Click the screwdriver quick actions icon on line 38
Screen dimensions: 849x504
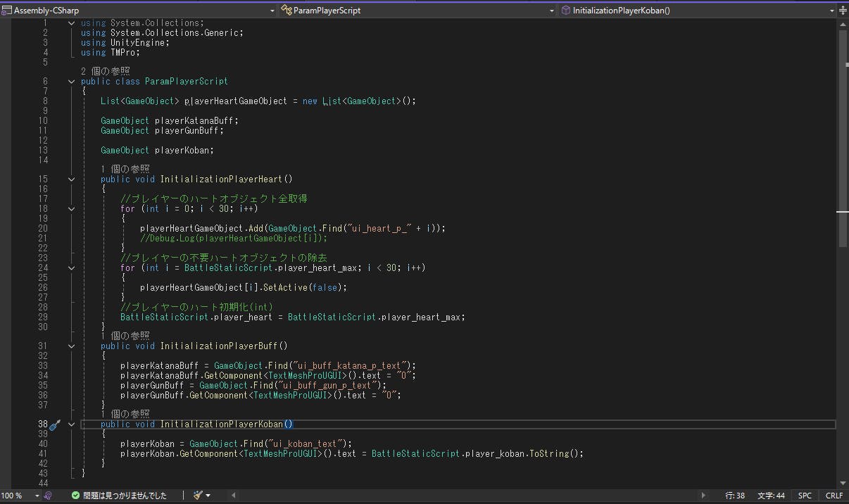(55, 424)
